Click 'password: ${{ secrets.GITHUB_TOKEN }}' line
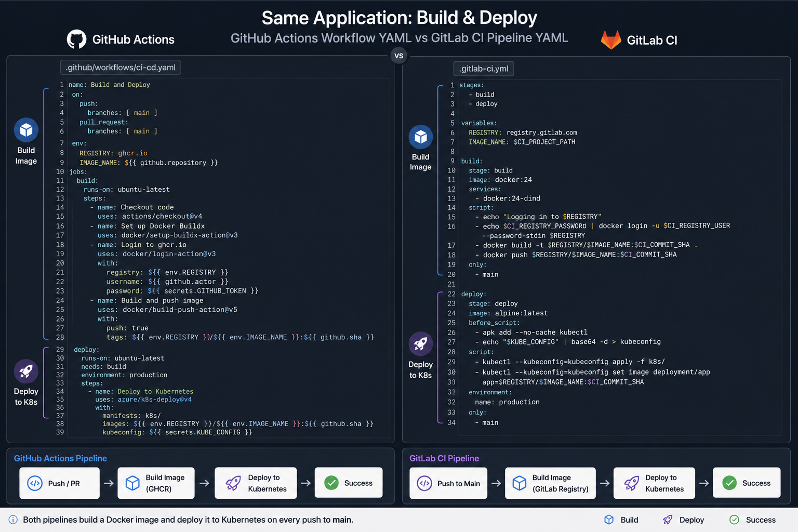 click(182, 291)
